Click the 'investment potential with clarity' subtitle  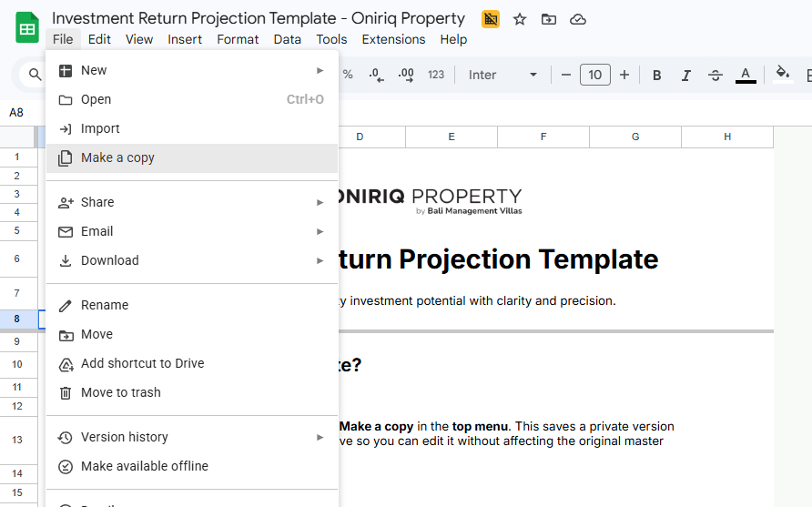point(477,301)
